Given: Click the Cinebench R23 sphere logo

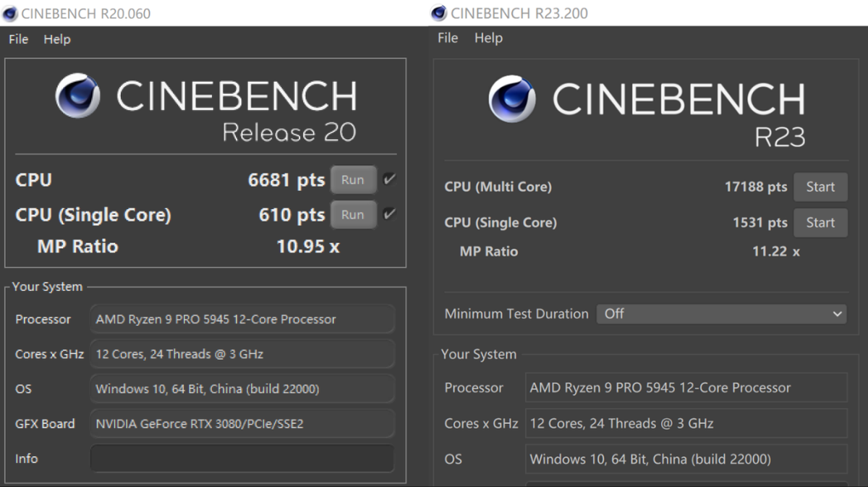Looking at the screenshot, I should (x=512, y=99).
